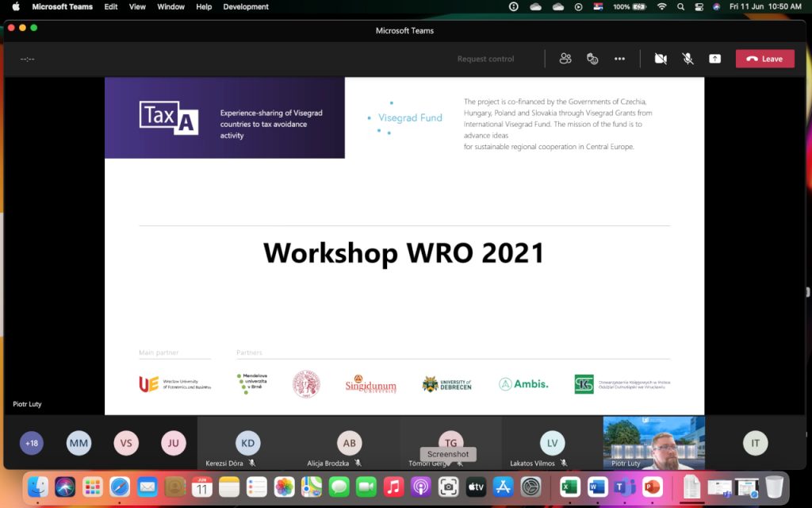Open PowerPoint from the Dock
This screenshot has width=812, height=508.
point(653,487)
